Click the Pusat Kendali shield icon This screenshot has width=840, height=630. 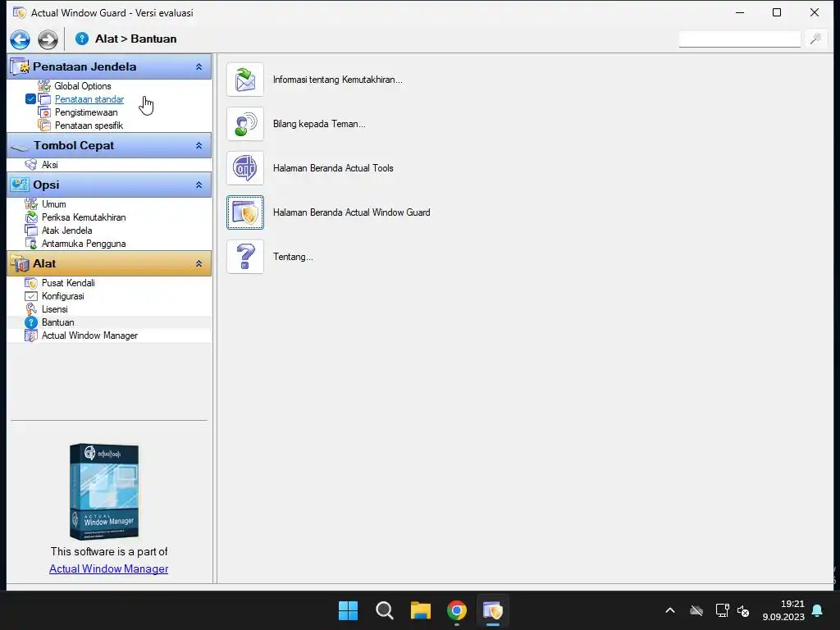[31, 283]
